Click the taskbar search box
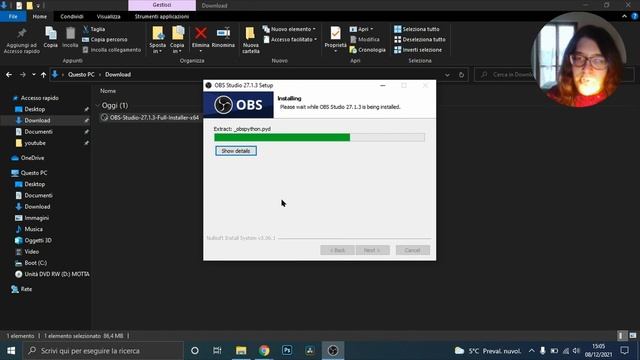 104,351
